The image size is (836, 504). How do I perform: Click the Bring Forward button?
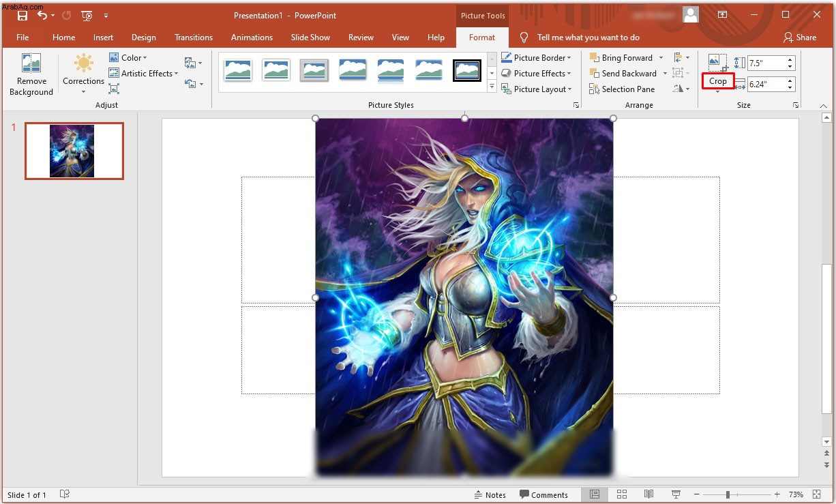[x=621, y=58]
